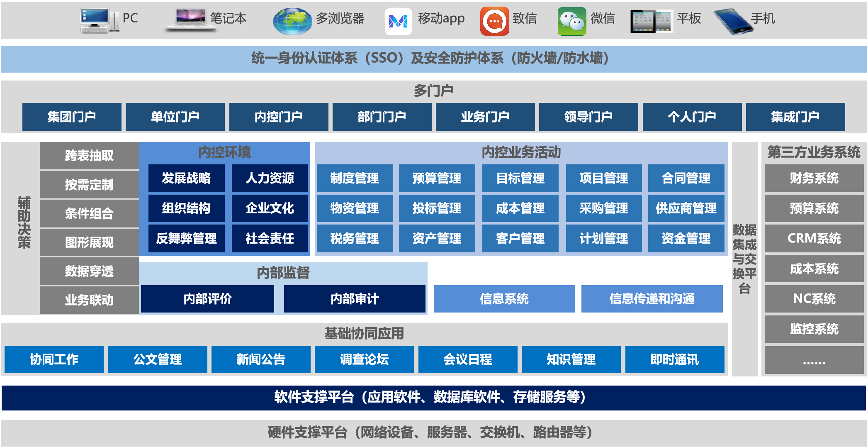
Task: Open the 协同工作 box
Action: click(54, 359)
